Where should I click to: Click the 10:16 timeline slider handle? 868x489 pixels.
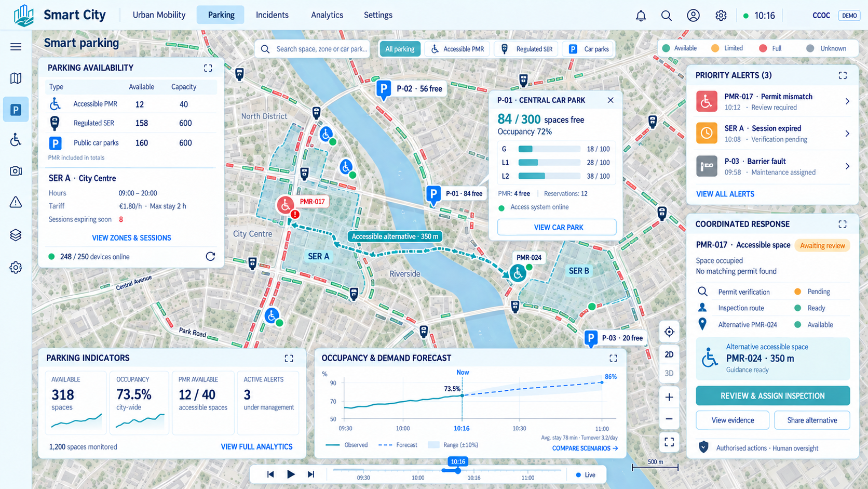457,470
